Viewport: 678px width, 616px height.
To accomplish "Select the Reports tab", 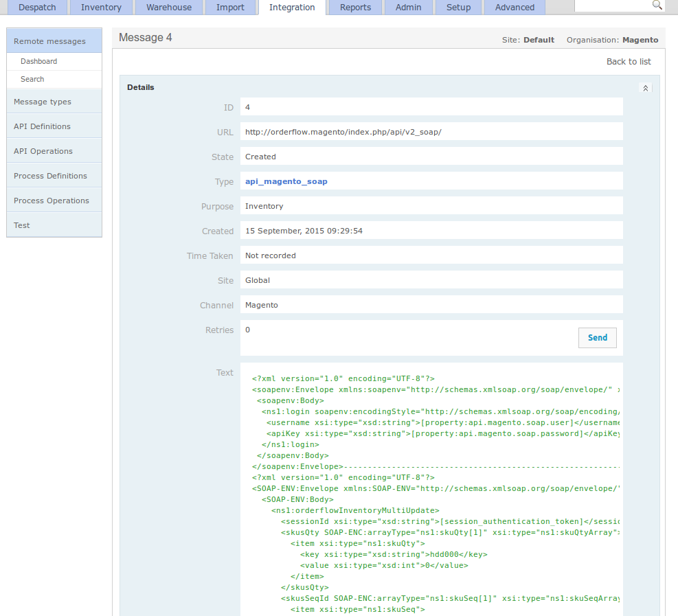I will pyautogui.click(x=355, y=8).
